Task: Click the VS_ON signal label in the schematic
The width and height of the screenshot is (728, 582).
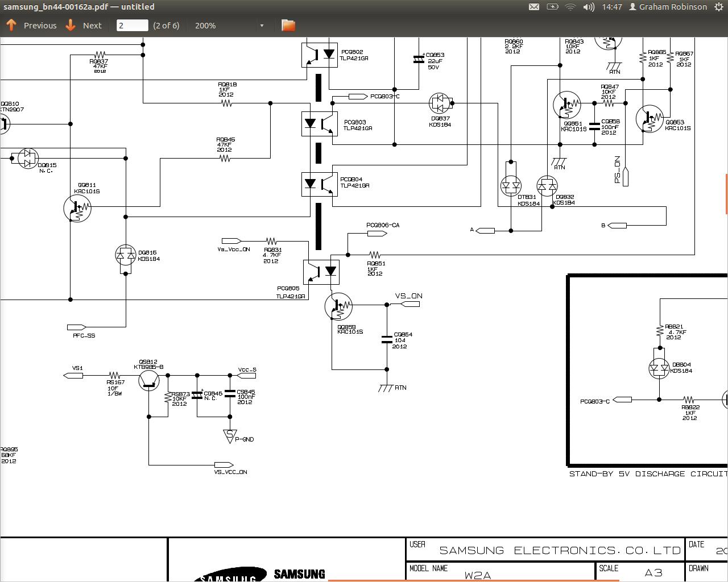Action: (408, 296)
